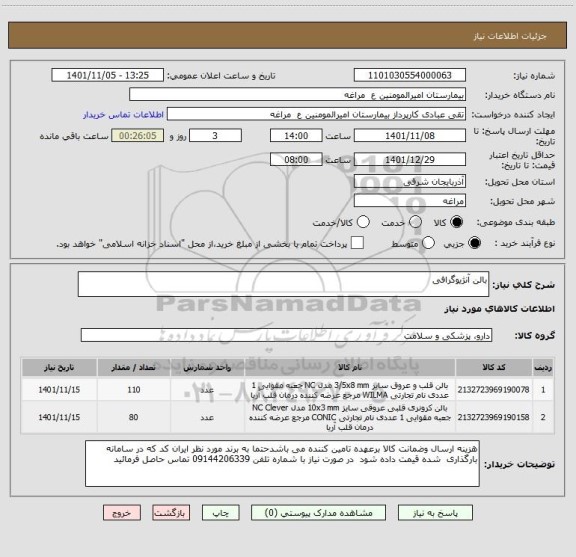The width and height of the screenshot is (576, 557).
Task: Click the remaining time countdown 00:26:05
Action: (138, 136)
